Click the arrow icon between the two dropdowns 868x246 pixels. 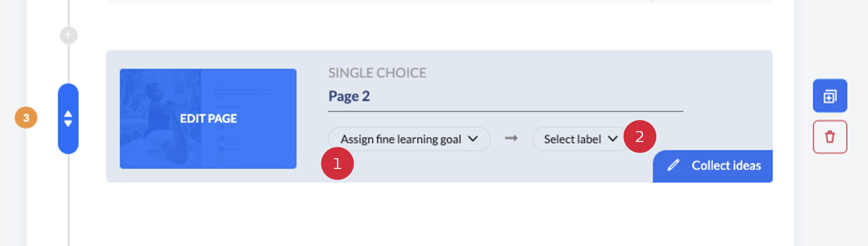(511, 138)
